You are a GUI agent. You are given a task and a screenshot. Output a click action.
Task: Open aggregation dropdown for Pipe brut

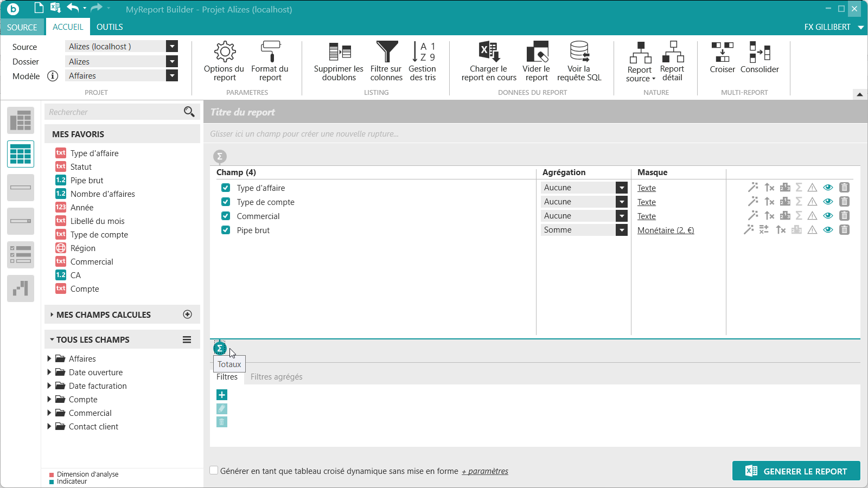click(622, 230)
